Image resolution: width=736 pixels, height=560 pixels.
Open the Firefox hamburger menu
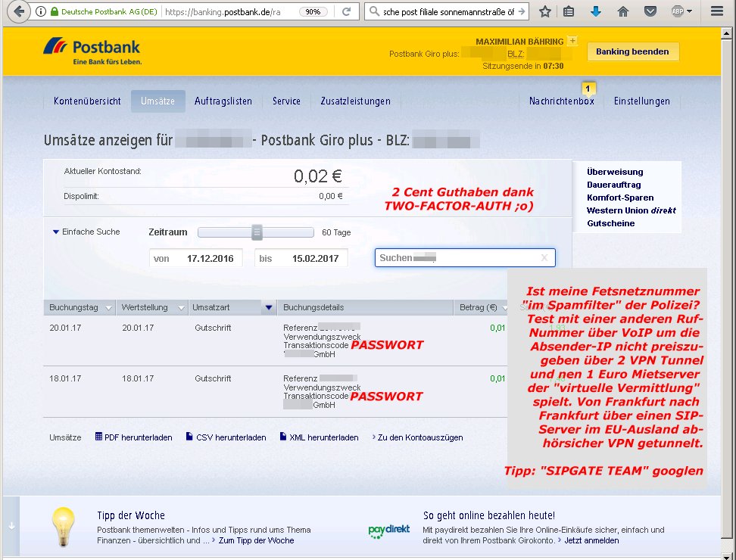[717, 11]
